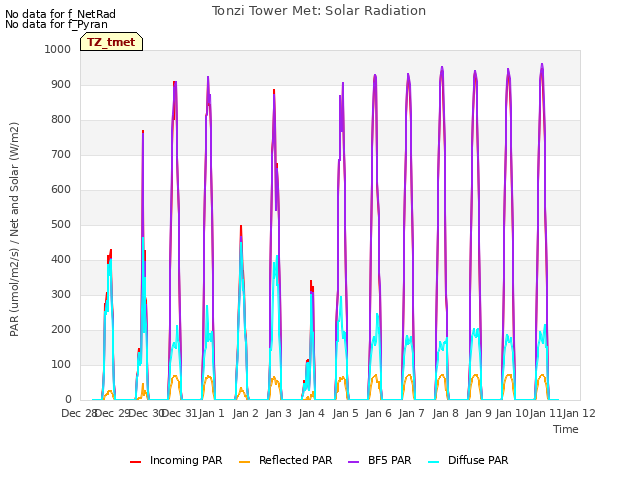
Task: Click the Jan 4 low peak near 340
Action: click(311, 282)
